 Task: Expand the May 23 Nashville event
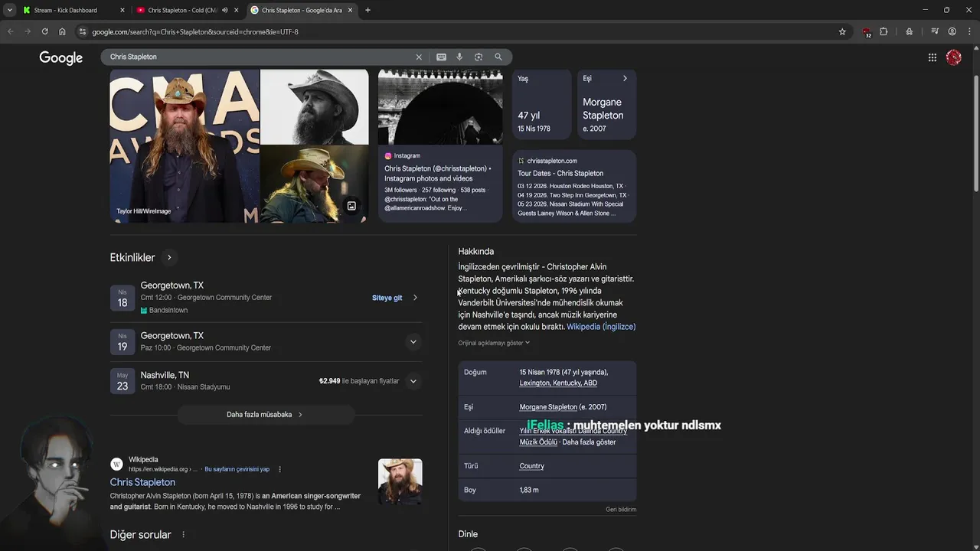(413, 381)
